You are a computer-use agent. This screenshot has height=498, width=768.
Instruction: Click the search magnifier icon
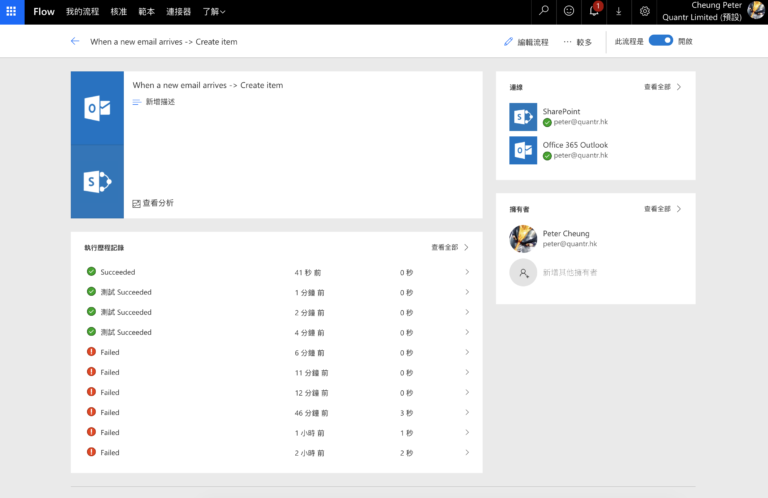(x=544, y=11)
